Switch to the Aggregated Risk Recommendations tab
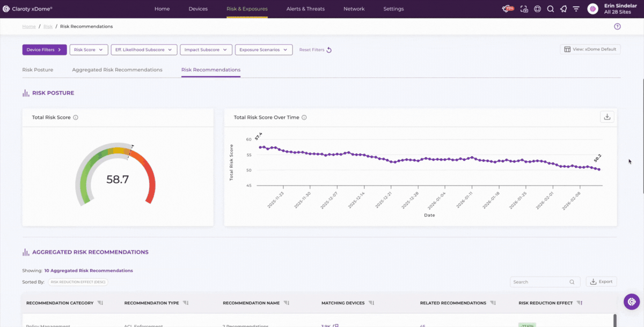The width and height of the screenshot is (644, 327). (x=117, y=70)
